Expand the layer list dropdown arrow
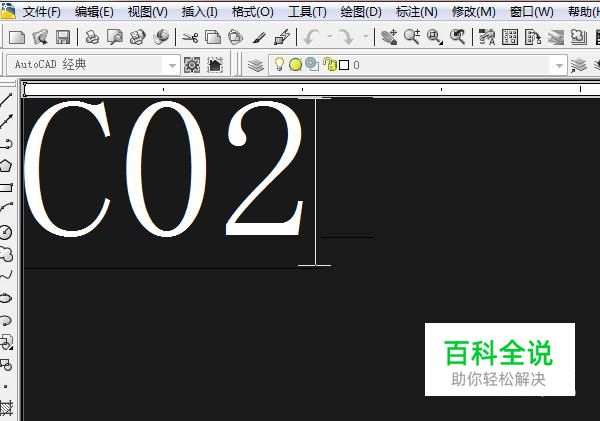 pos(559,65)
